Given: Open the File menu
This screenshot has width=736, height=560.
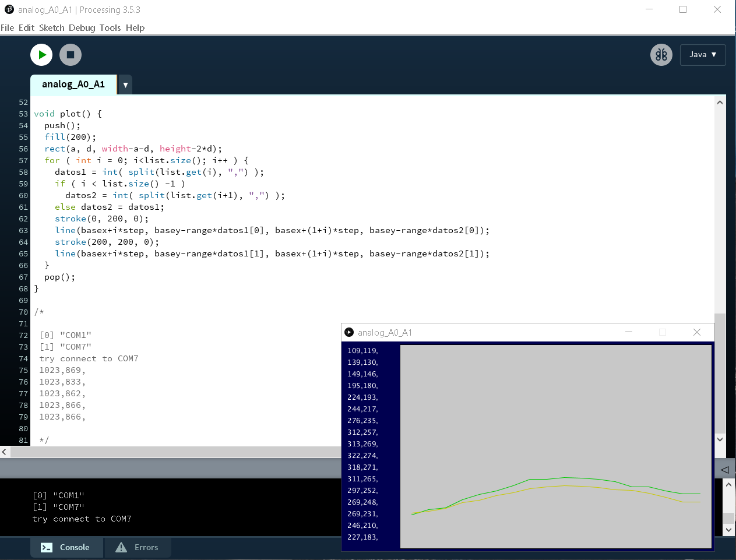Looking at the screenshot, I should point(8,28).
